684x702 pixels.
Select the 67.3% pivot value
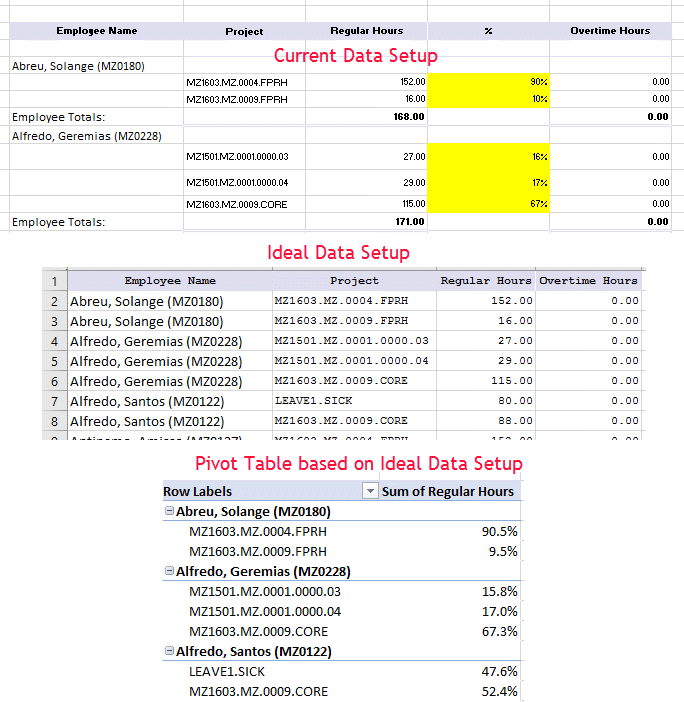click(500, 631)
